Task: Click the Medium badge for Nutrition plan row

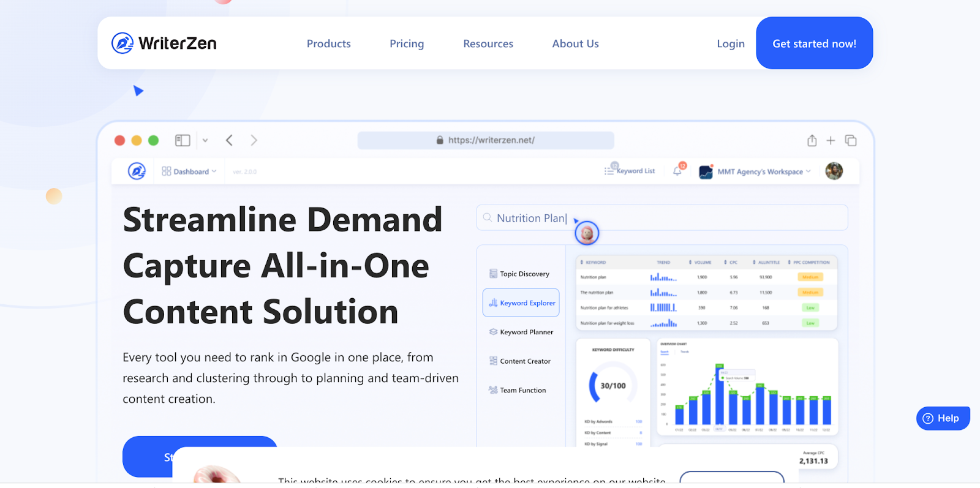Action: pyautogui.click(x=810, y=277)
